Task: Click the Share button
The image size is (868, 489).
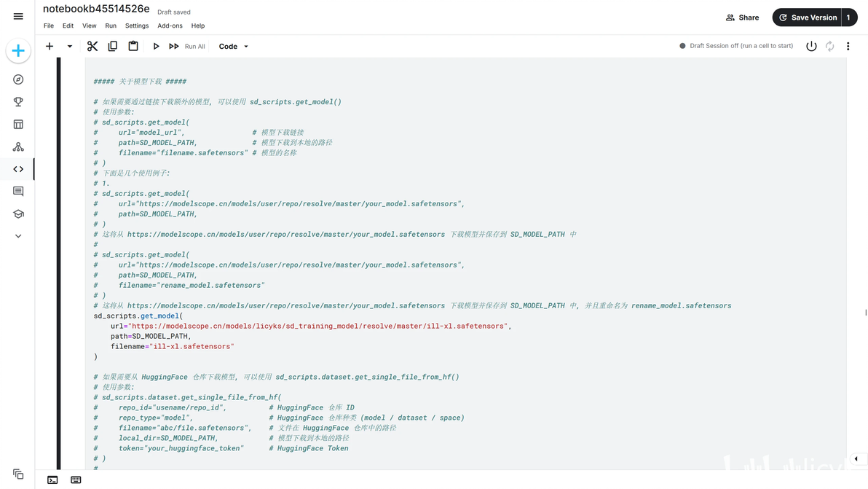Action: pos(742,17)
